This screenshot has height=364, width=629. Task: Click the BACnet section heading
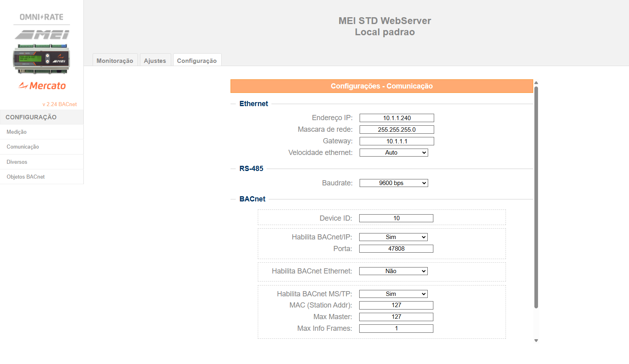tap(253, 199)
